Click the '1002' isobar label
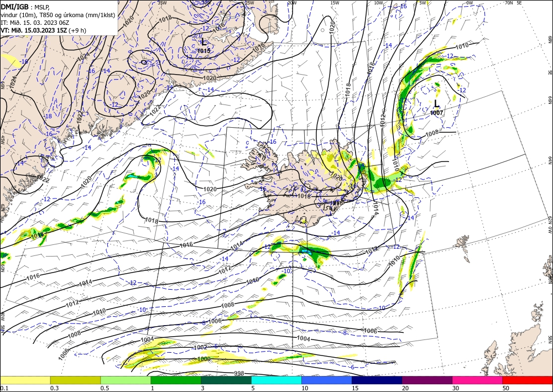 201,348
